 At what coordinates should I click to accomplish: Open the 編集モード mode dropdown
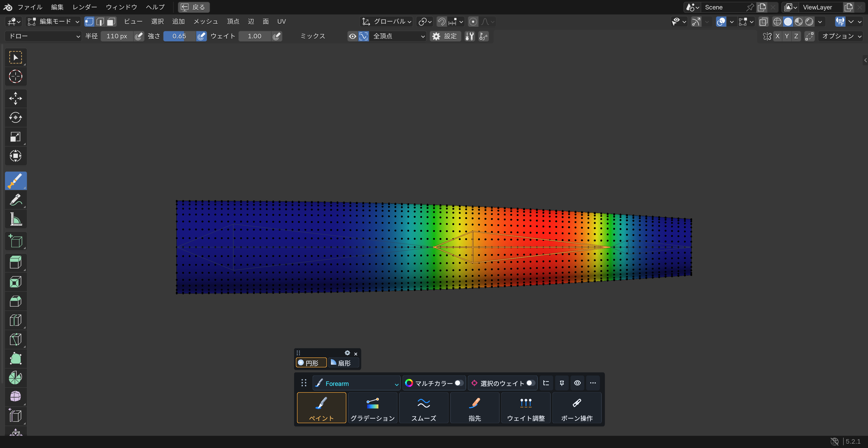[53, 21]
